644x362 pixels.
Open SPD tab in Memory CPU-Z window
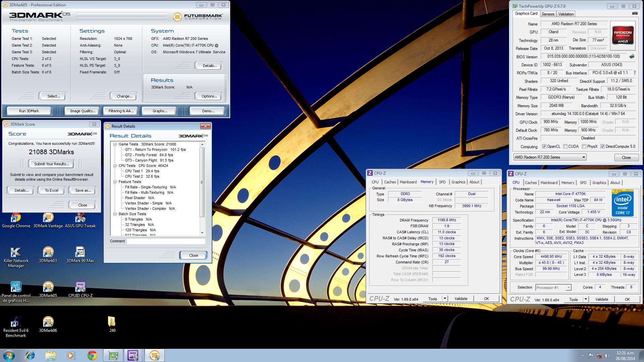click(442, 182)
